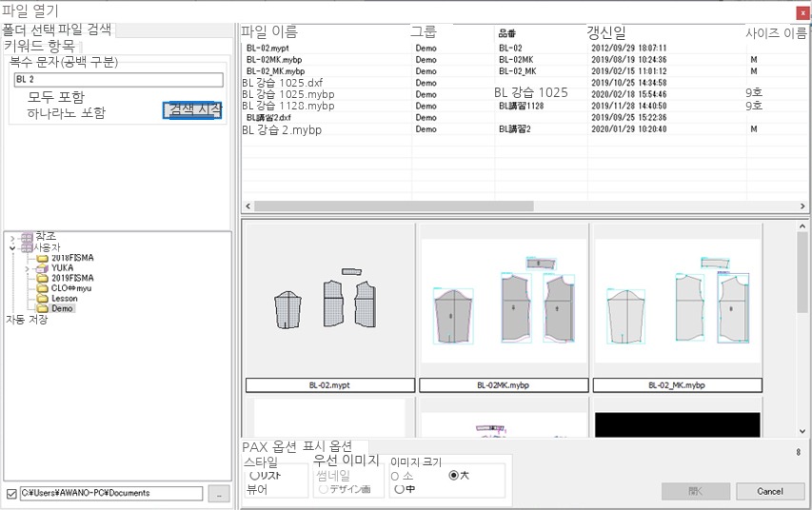The width and height of the screenshot is (812, 510).
Task: Click the 검색 시작 button
Action: [x=192, y=109]
